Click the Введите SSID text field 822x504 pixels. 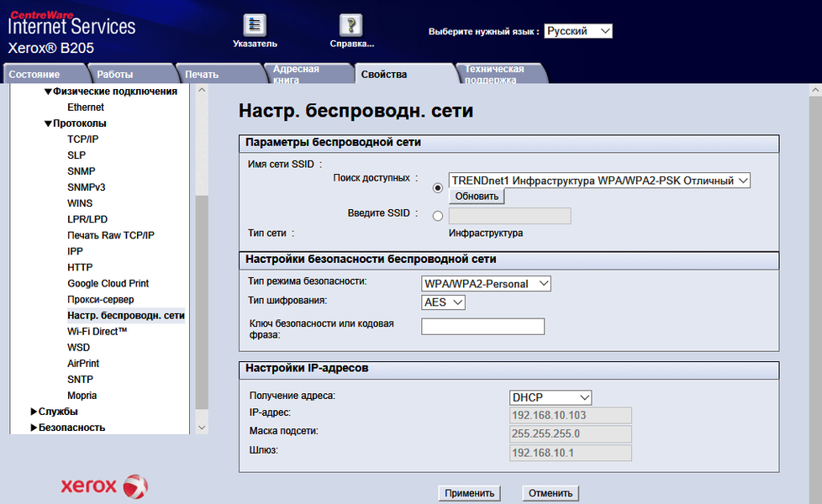click(x=509, y=216)
